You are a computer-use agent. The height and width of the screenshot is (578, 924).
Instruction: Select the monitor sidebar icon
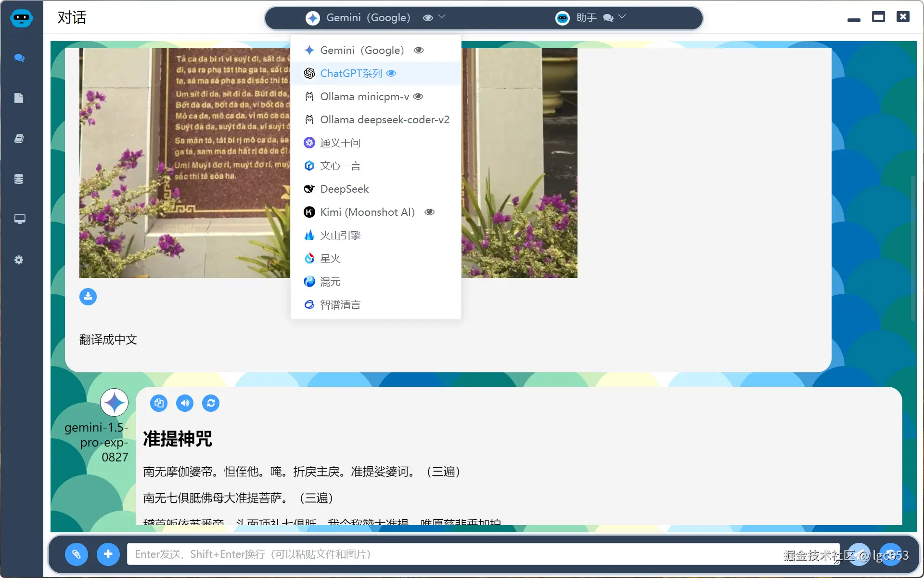[x=19, y=219]
